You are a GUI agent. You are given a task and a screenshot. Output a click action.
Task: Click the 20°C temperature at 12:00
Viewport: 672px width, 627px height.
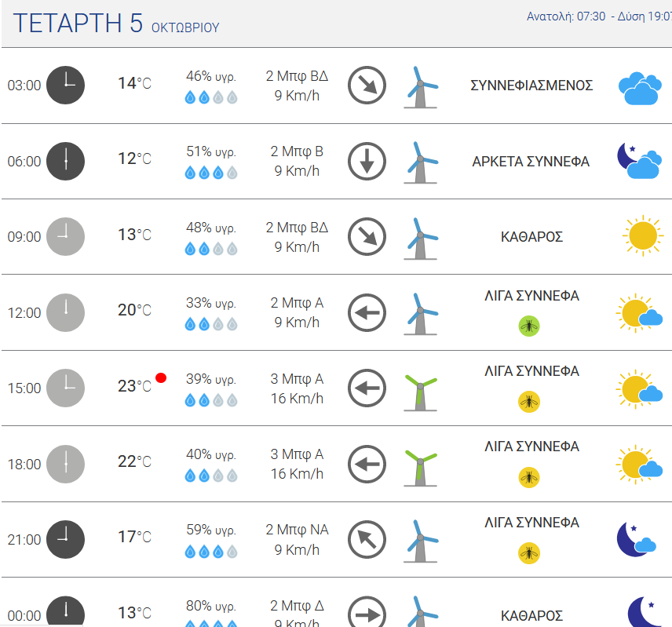[x=134, y=310]
